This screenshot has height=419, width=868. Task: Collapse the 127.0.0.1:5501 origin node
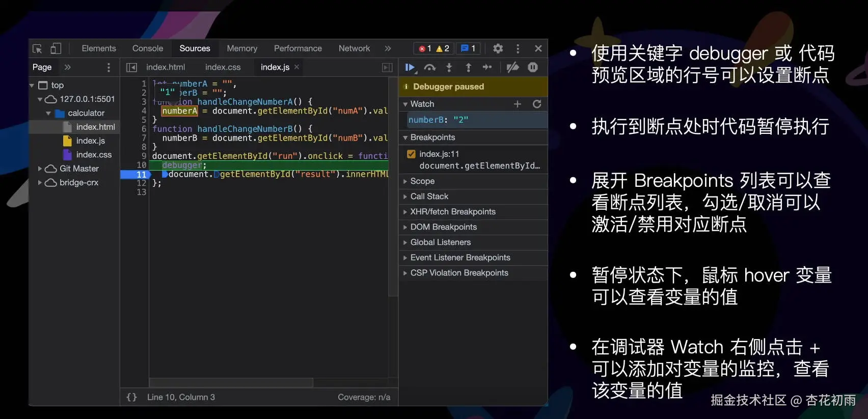click(x=40, y=99)
